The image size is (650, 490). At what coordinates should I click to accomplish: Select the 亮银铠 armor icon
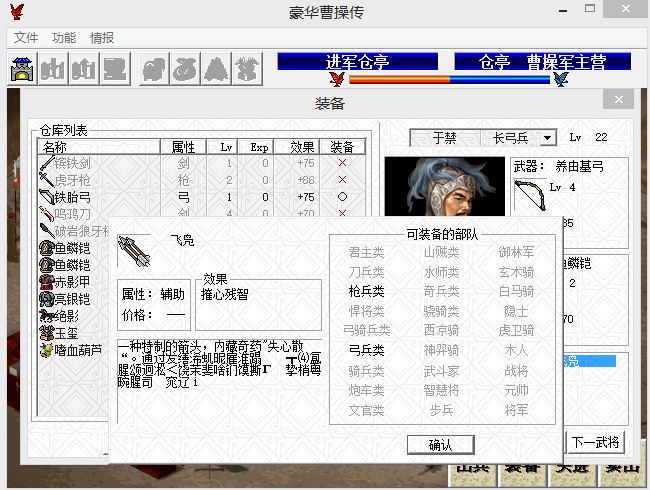pyautogui.click(x=46, y=299)
